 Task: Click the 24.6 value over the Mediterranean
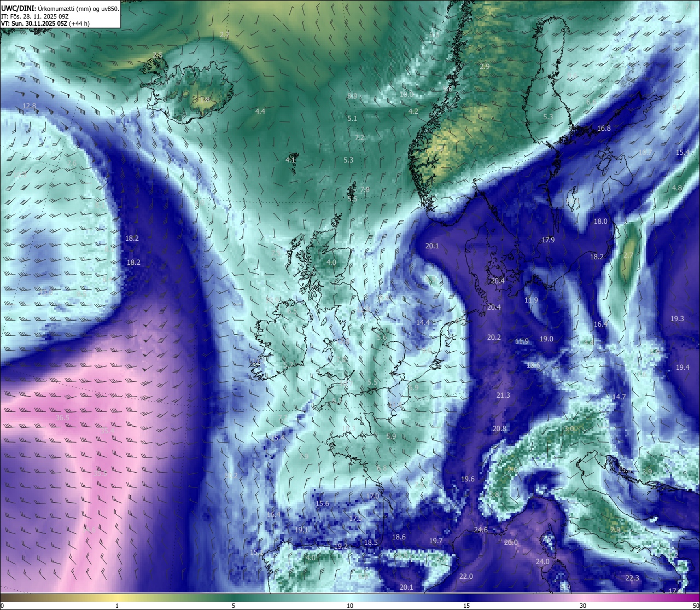(481, 530)
